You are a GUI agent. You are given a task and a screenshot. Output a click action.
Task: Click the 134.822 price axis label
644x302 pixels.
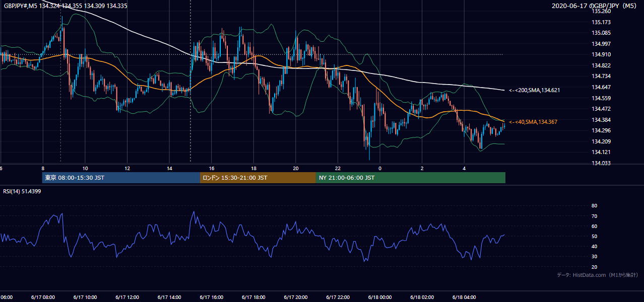(x=601, y=65)
